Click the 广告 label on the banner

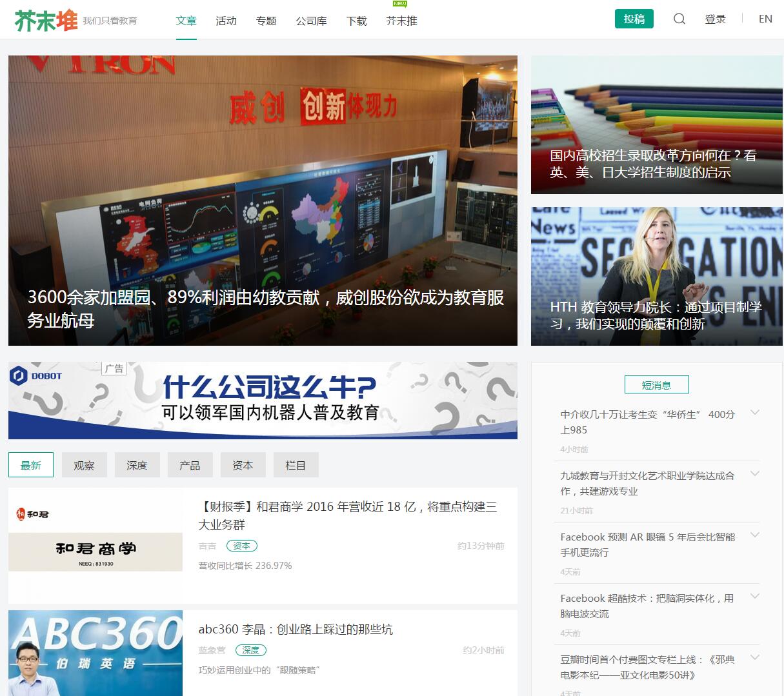[x=114, y=368]
